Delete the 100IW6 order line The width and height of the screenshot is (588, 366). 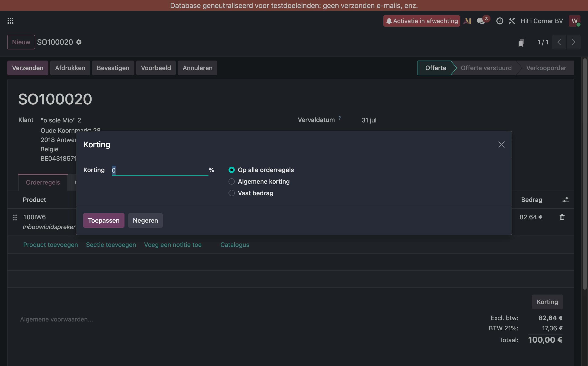coord(562,217)
